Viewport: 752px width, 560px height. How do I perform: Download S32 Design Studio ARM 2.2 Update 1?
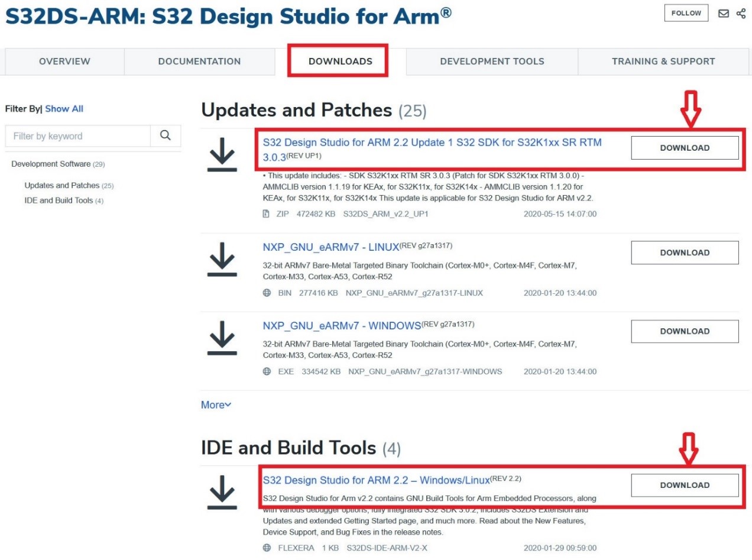[685, 148]
